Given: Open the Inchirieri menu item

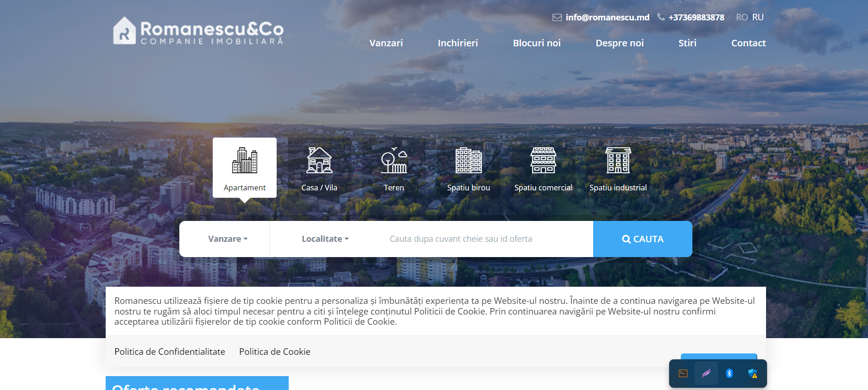Looking at the screenshot, I should (457, 43).
